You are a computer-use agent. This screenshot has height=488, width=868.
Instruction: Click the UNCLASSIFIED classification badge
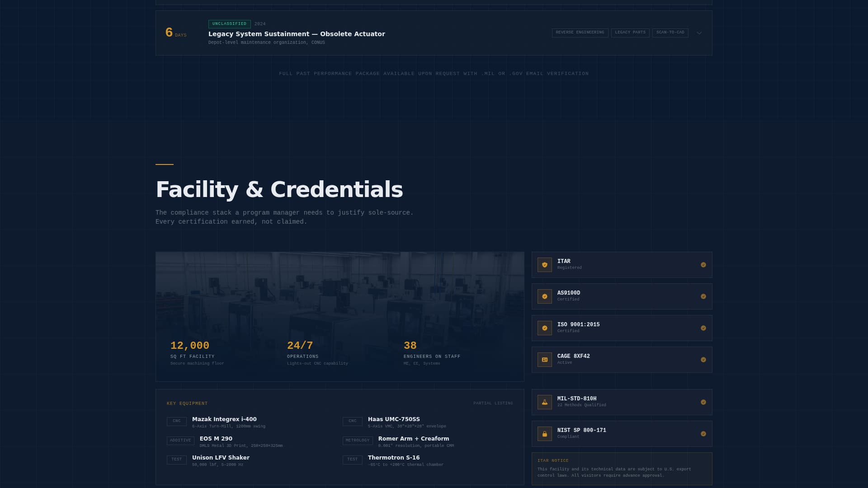(x=229, y=23)
